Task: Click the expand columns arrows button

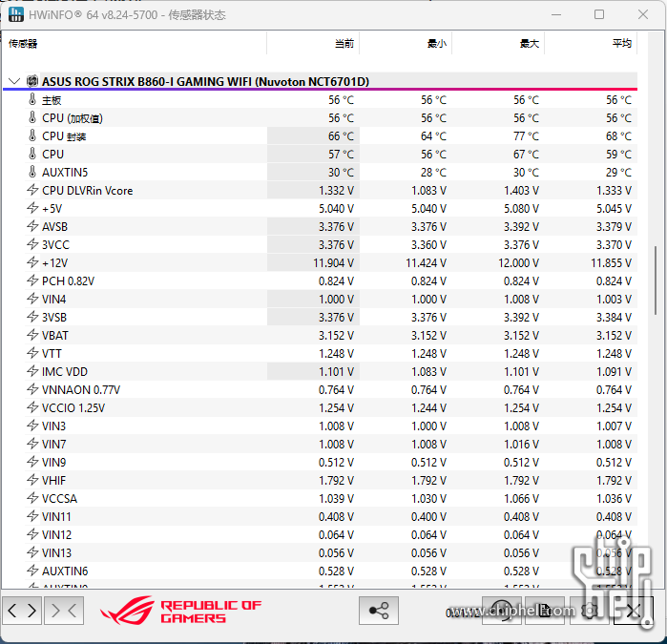Action: 22,611
